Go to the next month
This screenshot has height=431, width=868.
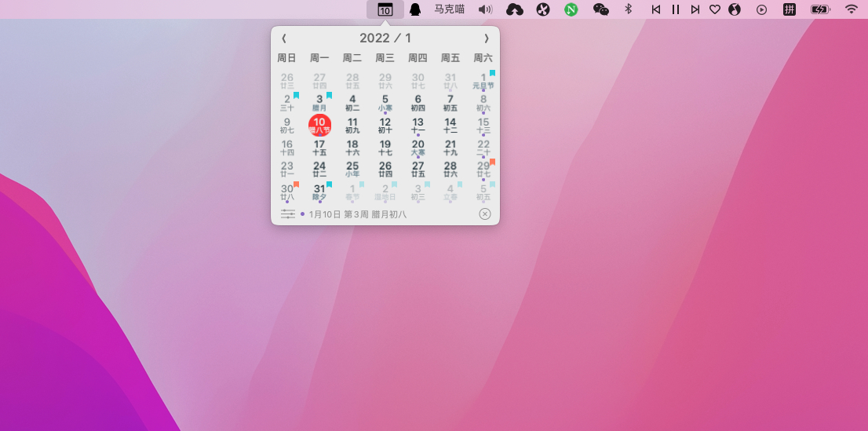pyautogui.click(x=487, y=38)
